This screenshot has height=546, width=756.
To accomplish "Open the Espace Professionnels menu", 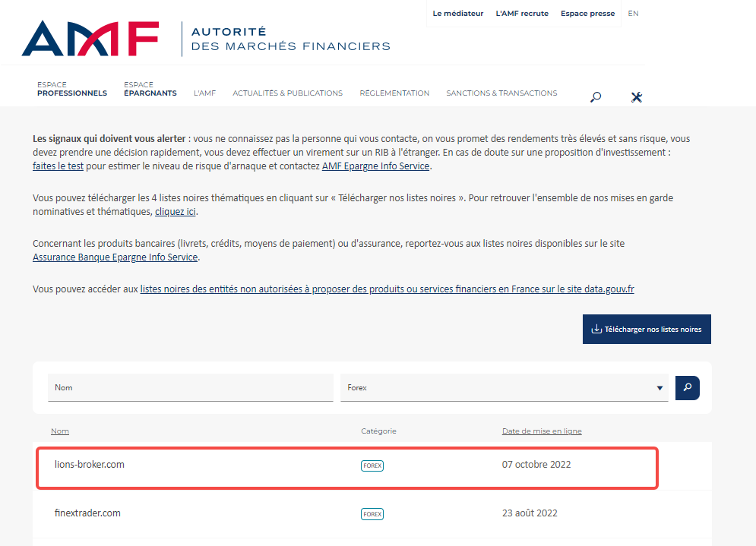I will (x=72, y=89).
